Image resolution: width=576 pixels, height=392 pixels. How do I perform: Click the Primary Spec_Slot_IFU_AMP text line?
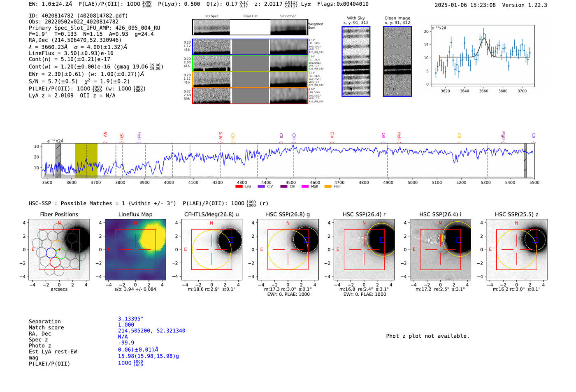(95, 28)
